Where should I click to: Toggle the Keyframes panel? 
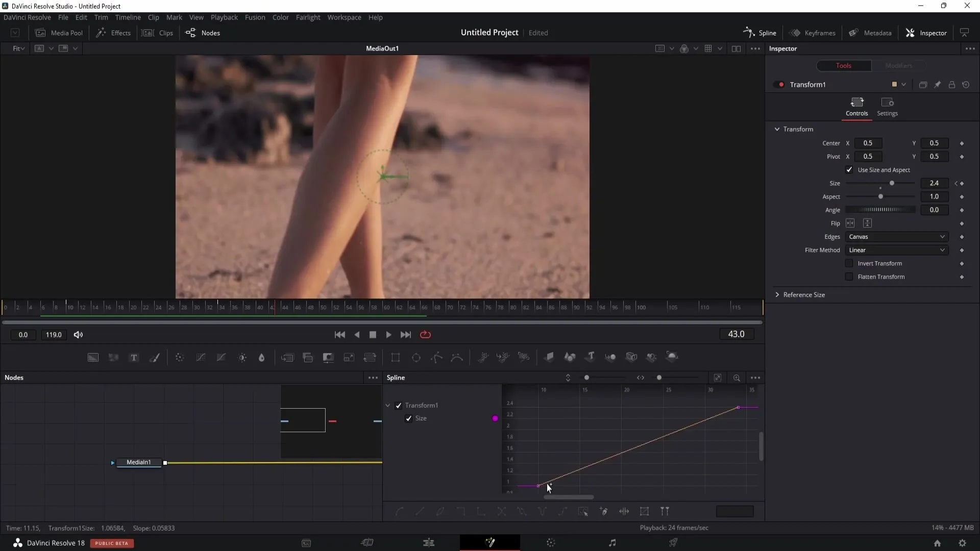(812, 33)
